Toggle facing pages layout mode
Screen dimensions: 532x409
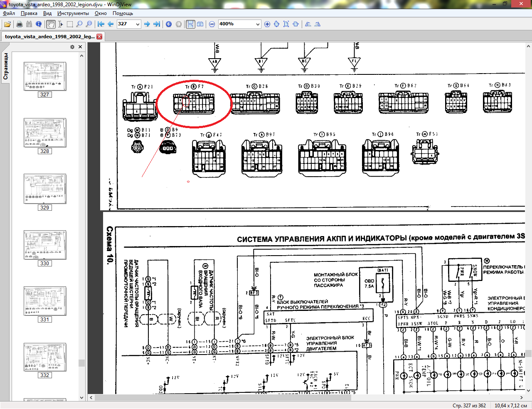[200, 24]
